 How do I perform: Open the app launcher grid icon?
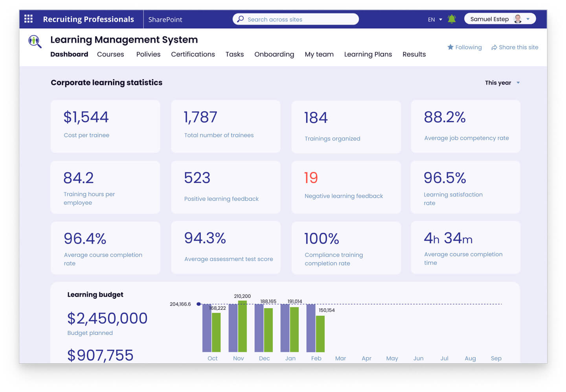coord(28,19)
